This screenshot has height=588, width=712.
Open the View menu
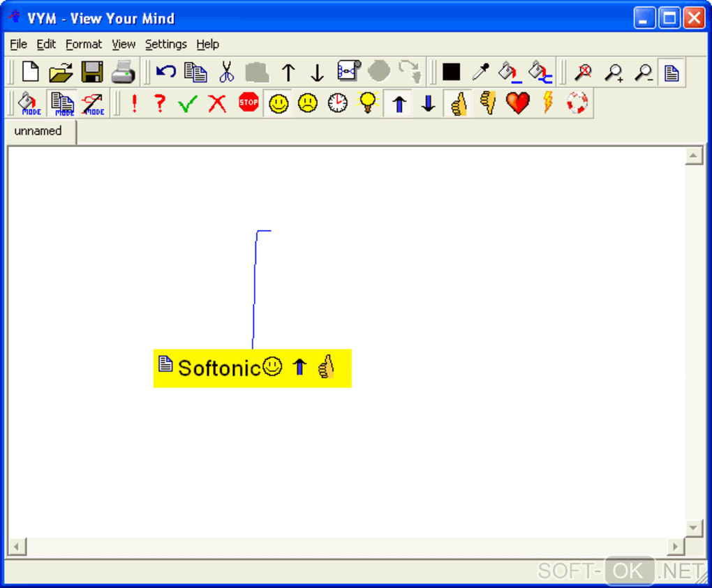124,45
